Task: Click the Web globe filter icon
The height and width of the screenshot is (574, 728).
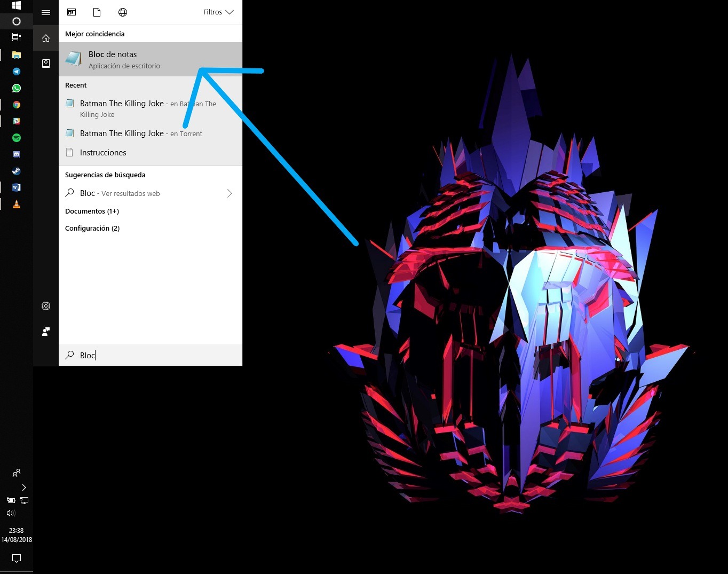Action: (123, 12)
